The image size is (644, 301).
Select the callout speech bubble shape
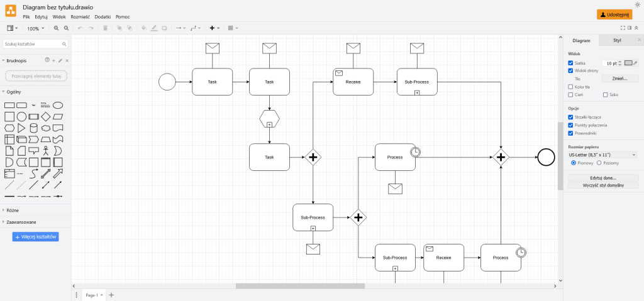(x=34, y=150)
